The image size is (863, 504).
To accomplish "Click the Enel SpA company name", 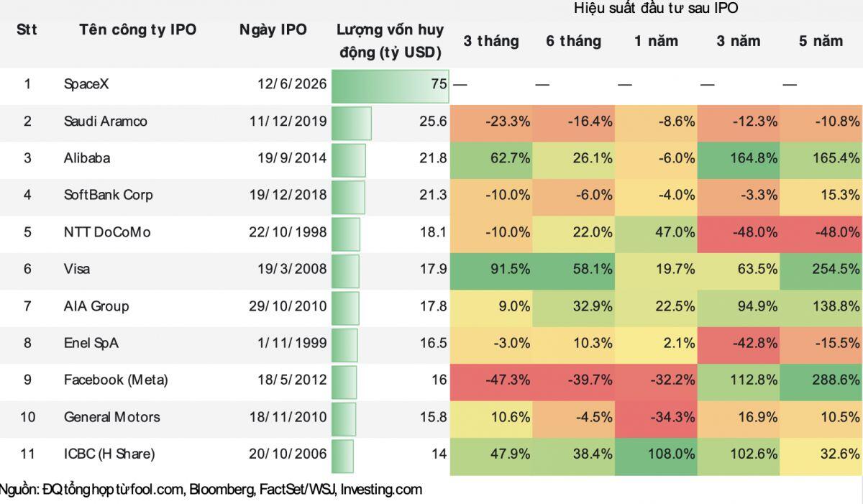I will pos(91,343).
